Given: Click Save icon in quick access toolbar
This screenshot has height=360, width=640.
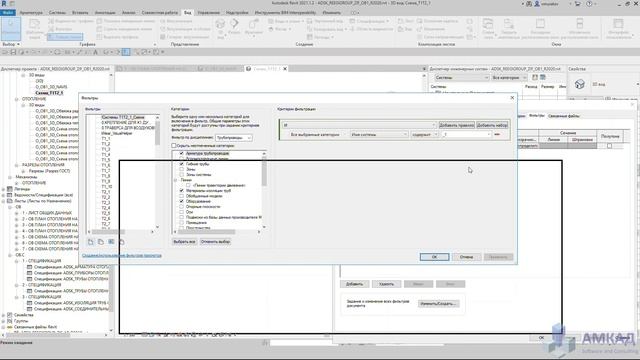Looking at the screenshot, I should coord(13,52).
